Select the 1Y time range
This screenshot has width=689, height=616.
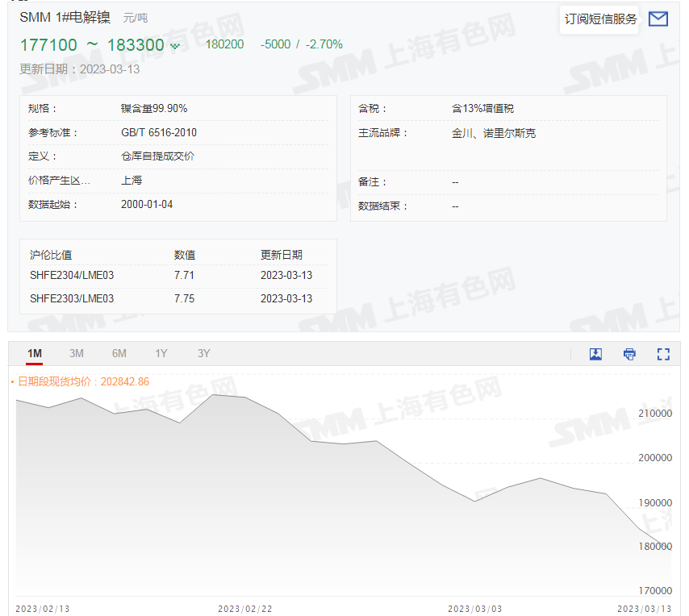tap(161, 353)
